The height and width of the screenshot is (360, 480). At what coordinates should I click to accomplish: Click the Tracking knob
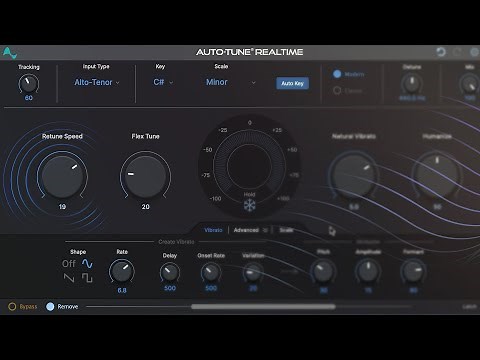29,84
